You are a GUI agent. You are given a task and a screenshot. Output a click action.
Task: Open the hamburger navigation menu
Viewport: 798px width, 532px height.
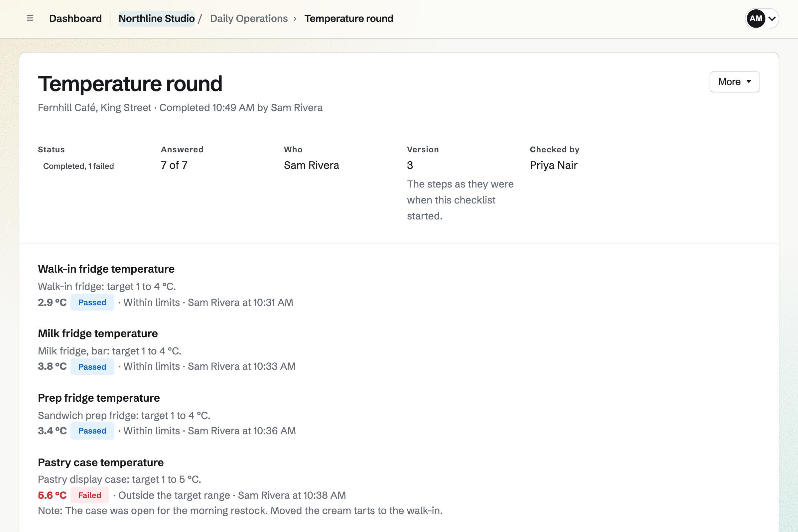click(30, 18)
